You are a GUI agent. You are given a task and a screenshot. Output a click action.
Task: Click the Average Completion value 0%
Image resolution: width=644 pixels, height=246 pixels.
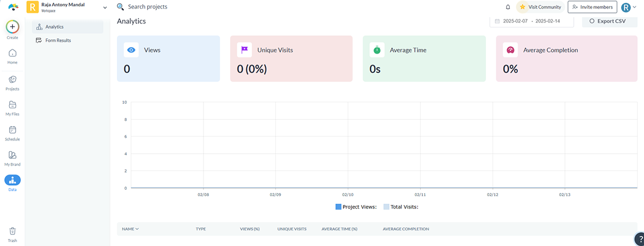point(510,69)
